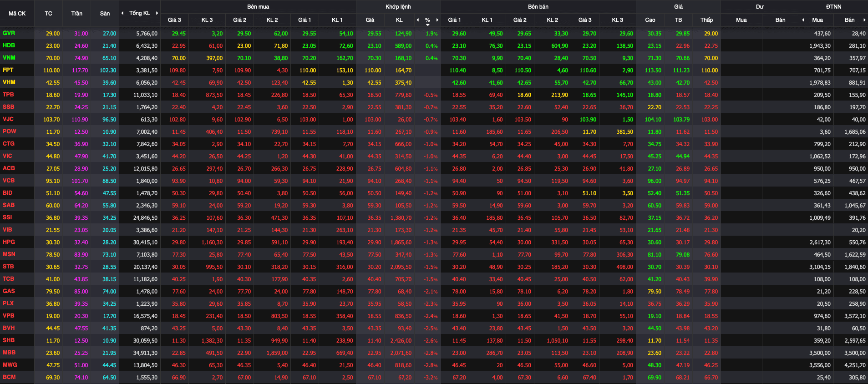The image size is (868, 384).
Task: Open the SSI ticker symbol
Action: pyautogui.click(x=7, y=217)
